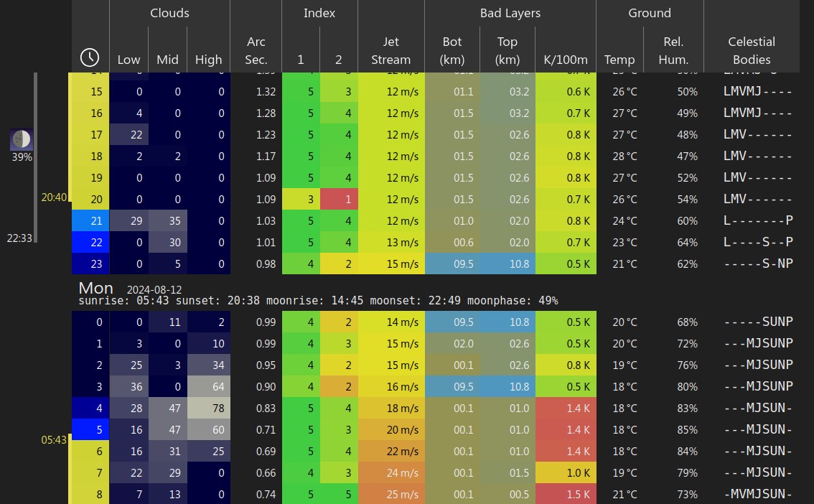This screenshot has width=814, height=504.
Task: Click the red Index 2 cell showing 1
Action: (x=339, y=200)
